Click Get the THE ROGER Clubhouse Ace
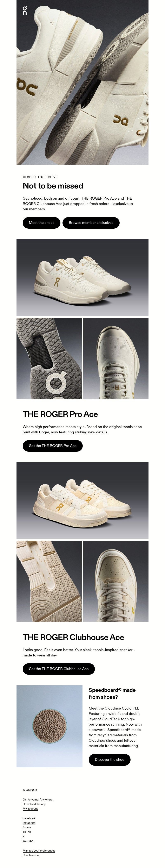This screenshot has height=868, width=165. click(x=59, y=669)
